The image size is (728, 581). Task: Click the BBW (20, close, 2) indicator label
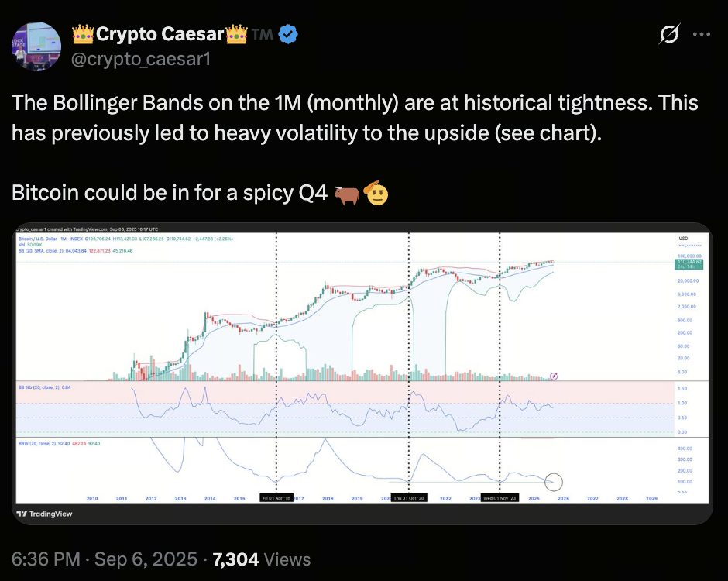[x=36, y=444]
